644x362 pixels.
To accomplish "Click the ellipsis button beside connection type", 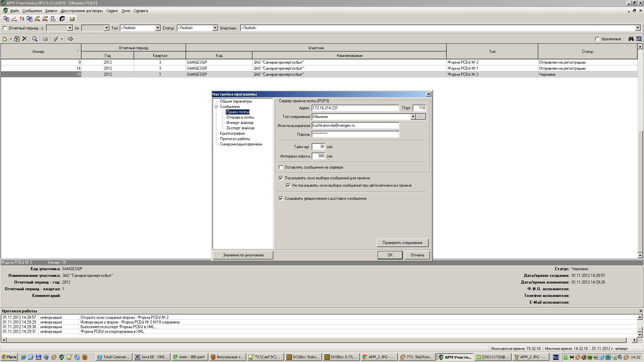I will pos(421,117).
